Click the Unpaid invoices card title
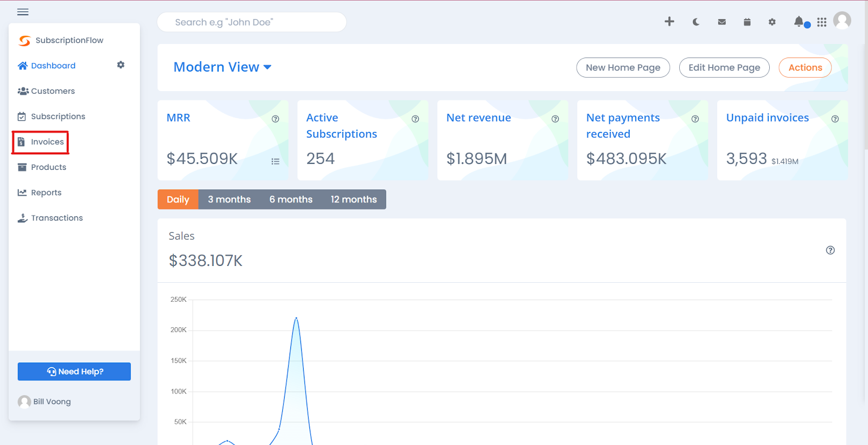Screen dimensions: 868x445 tap(768, 118)
